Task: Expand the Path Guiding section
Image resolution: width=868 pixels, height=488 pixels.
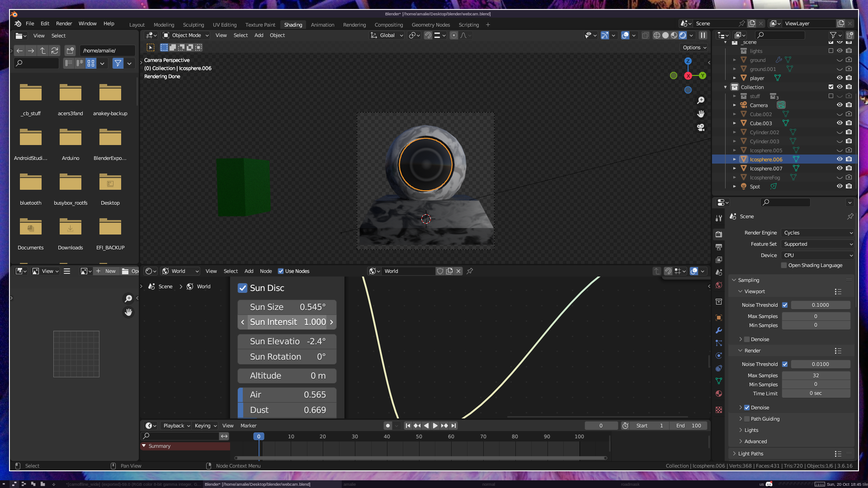Action: click(x=741, y=419)
